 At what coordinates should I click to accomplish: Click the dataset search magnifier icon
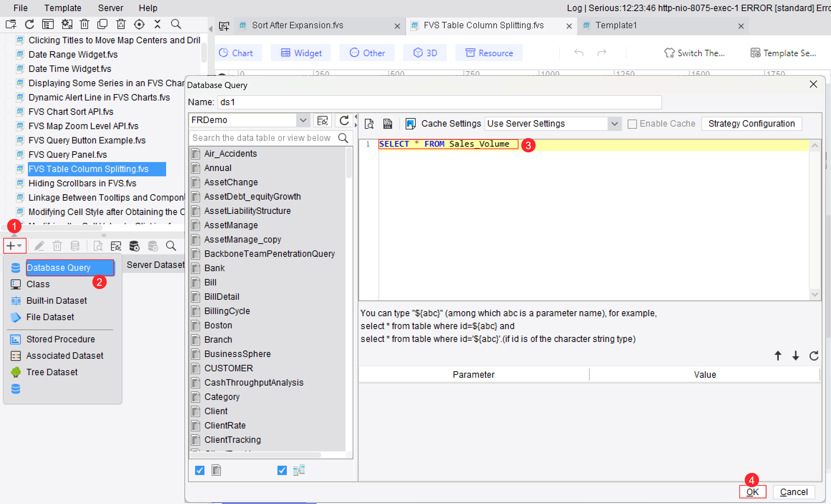(171, 246)
